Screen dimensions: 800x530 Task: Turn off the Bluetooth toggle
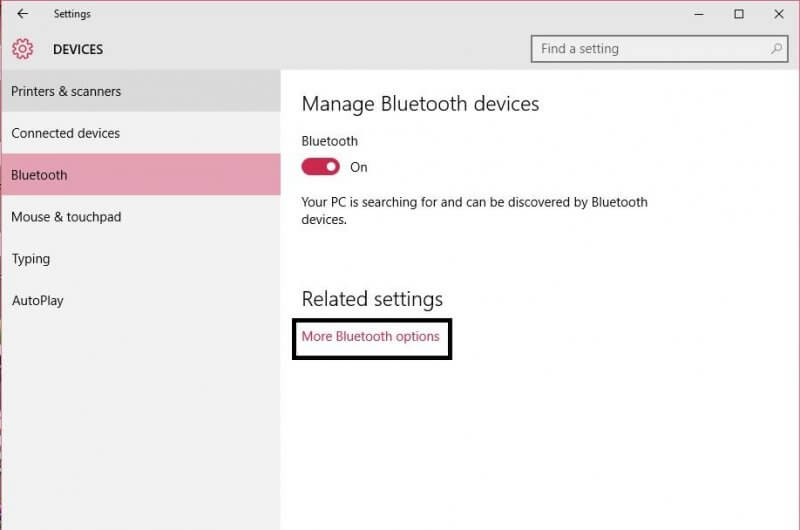320,167
